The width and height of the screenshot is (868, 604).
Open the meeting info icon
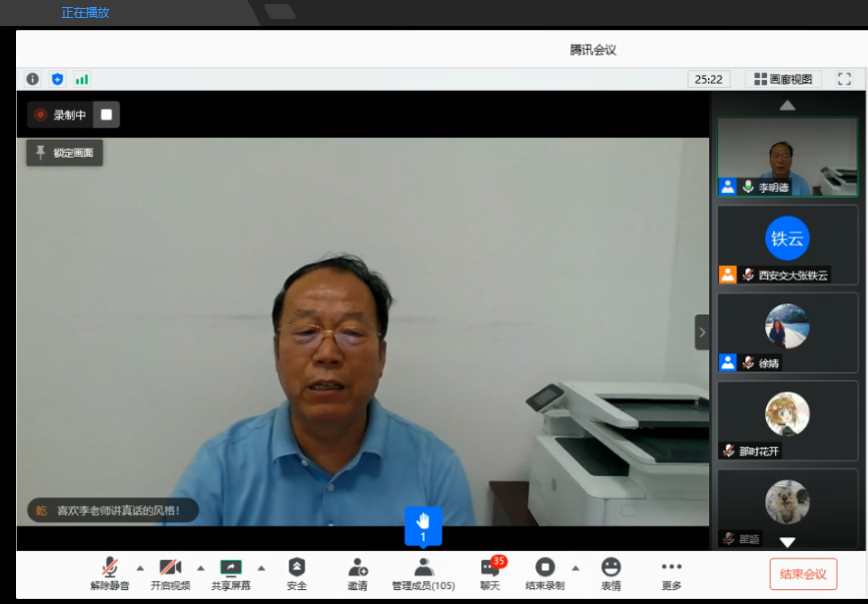coord(32,79)
